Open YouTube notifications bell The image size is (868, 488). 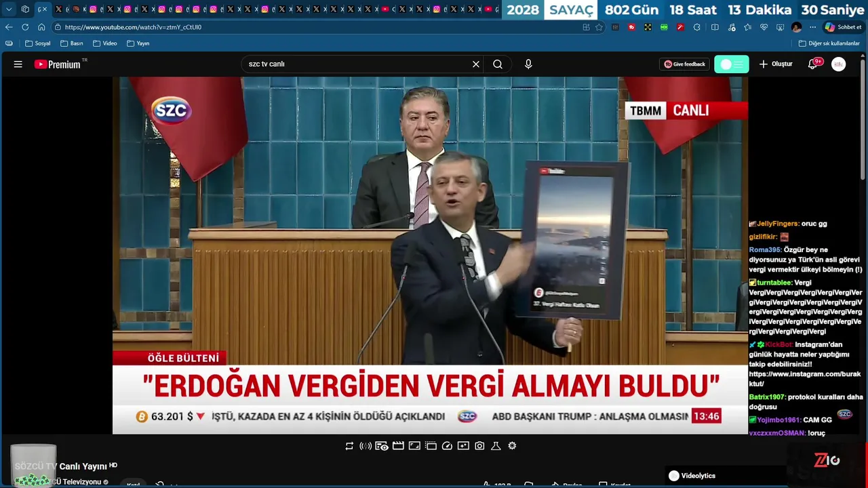[x=813, y=64]
